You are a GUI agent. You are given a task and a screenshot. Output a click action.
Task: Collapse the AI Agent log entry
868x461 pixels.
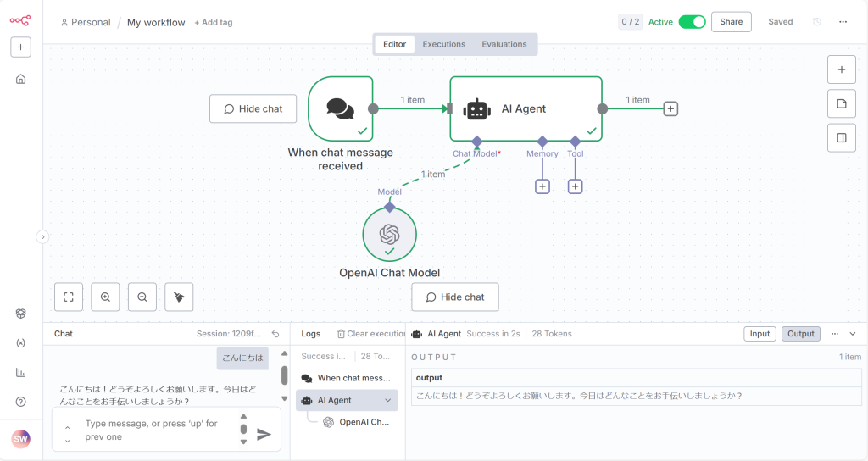(388, 400)
